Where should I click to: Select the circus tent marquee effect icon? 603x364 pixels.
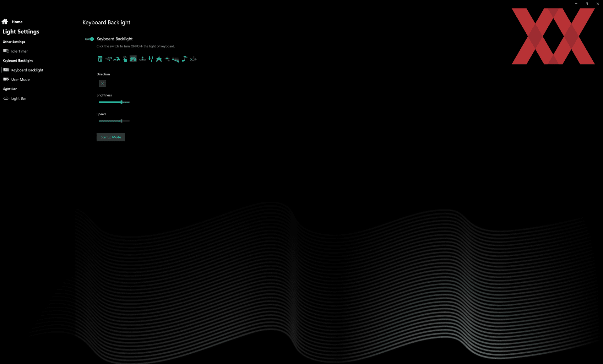159,59
